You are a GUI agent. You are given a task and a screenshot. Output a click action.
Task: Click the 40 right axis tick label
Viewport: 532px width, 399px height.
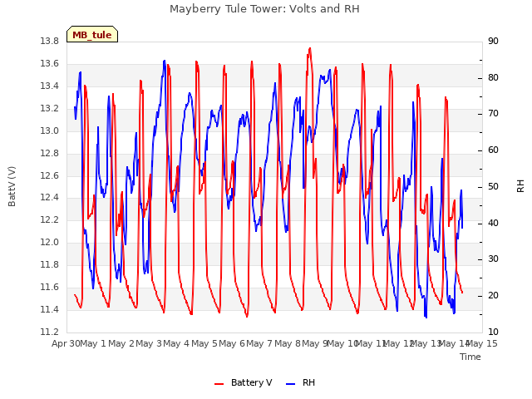pyautogui.click(x=493, y=224)
